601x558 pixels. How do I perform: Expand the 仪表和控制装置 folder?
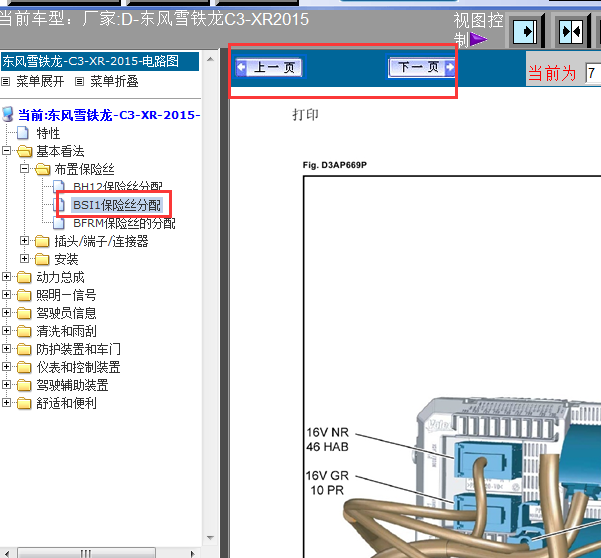6,366
